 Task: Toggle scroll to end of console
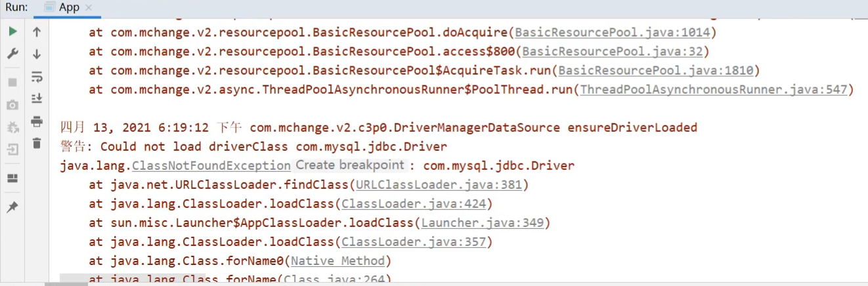click(37, 99)
